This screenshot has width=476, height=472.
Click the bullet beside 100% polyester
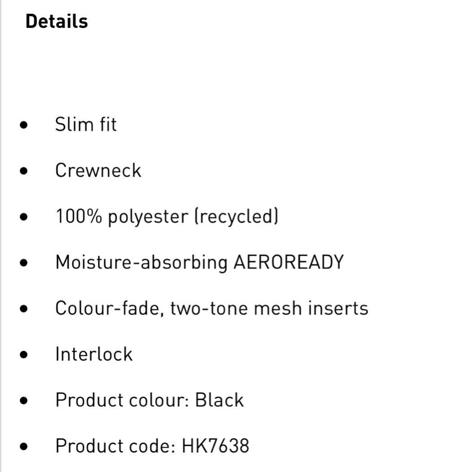pos(24,217)
